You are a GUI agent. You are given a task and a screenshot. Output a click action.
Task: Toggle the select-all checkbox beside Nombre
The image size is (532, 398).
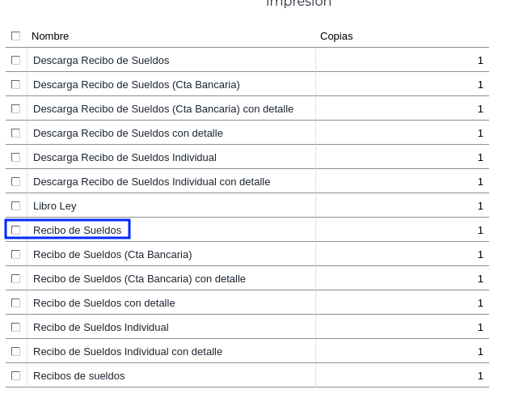[x=15, y=36]
